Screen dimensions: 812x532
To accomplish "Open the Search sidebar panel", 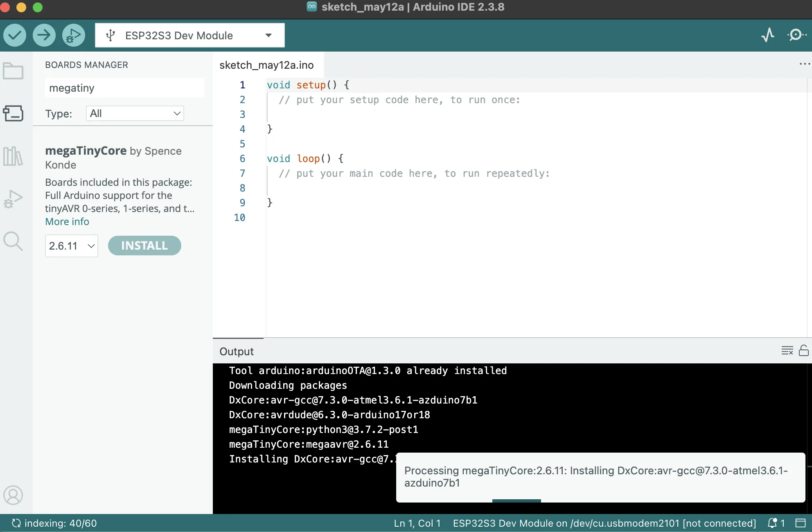I will (x=13, y=241).
